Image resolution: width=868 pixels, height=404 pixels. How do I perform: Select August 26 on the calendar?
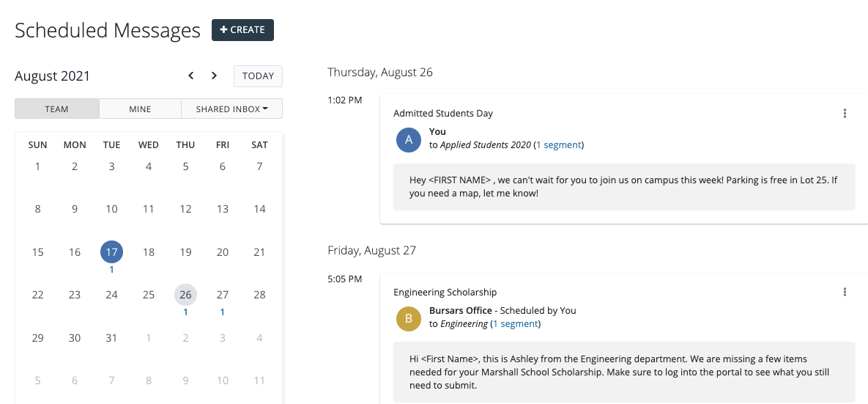185,295
